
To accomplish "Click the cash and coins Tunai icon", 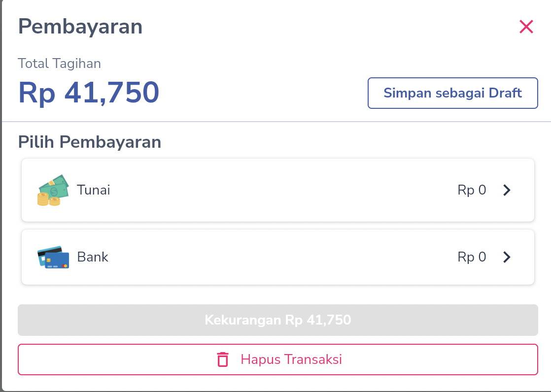I will coord(53,190).
